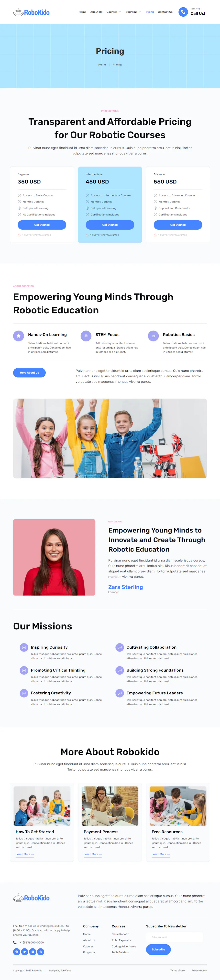The height and width of the screenshot is (980, 220).
Task: Open the Facebook social icon in footer
Action: coord(17,951)
